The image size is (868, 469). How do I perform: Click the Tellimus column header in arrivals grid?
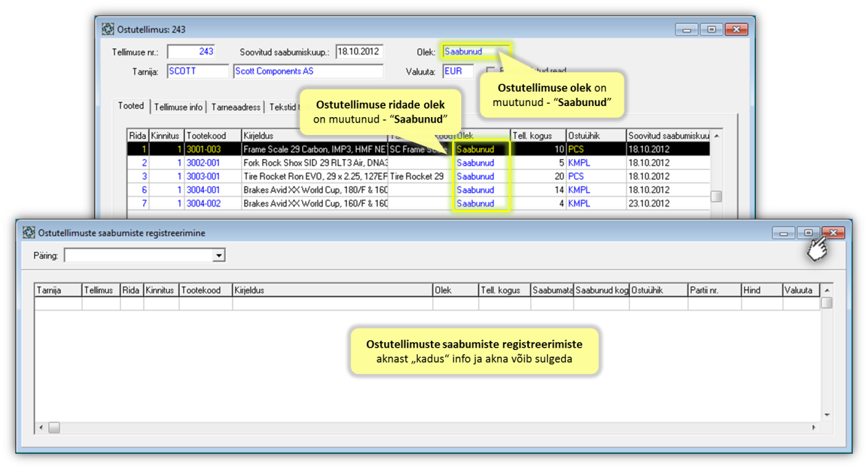[x=101, y=290]
